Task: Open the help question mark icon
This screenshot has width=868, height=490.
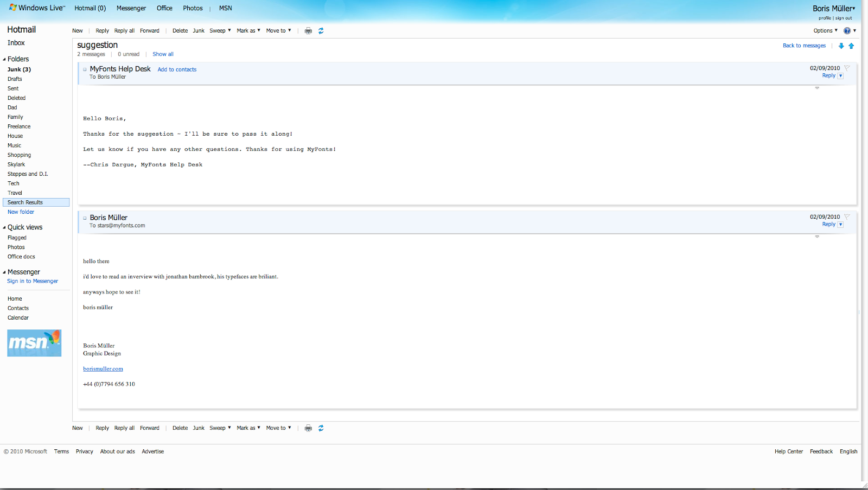Action: 847,31
